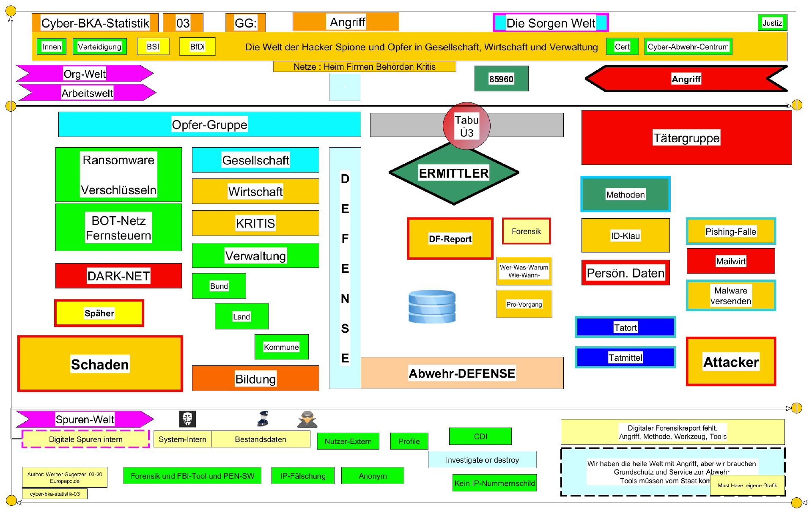812x513 pixels.
Task: Select the green 85960 number box
Action: point(501,79)
